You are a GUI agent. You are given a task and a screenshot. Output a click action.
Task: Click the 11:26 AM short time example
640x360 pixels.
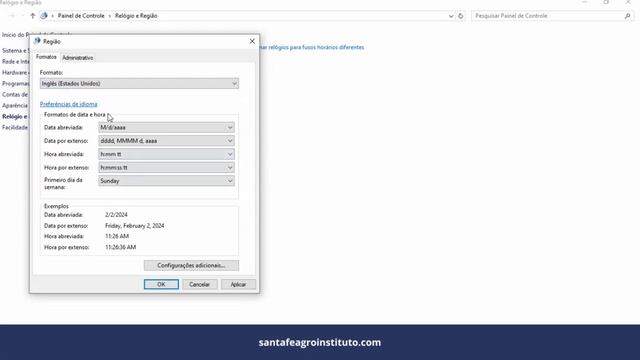pos(117,236)
